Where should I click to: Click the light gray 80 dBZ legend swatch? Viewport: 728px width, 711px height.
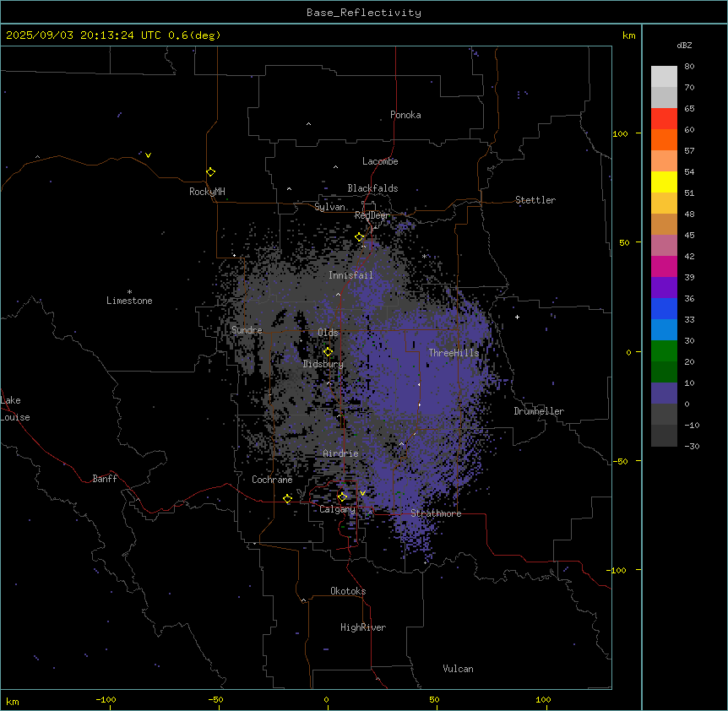click(664, 77)
